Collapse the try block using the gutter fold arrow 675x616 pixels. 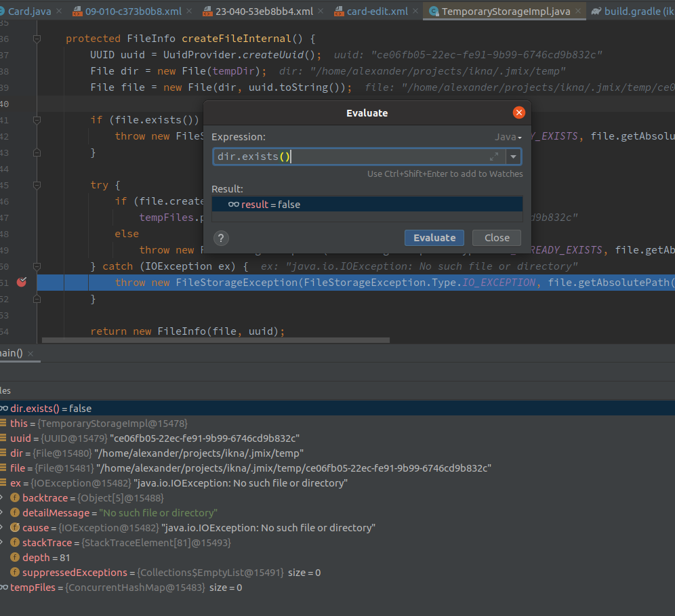[x=37, y=184]
